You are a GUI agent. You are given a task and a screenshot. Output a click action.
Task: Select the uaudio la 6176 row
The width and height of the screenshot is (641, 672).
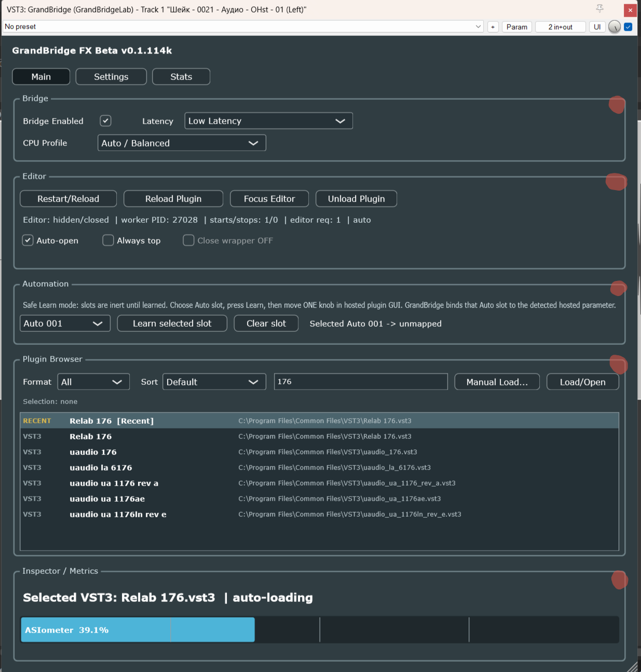[x=320, y=467]
